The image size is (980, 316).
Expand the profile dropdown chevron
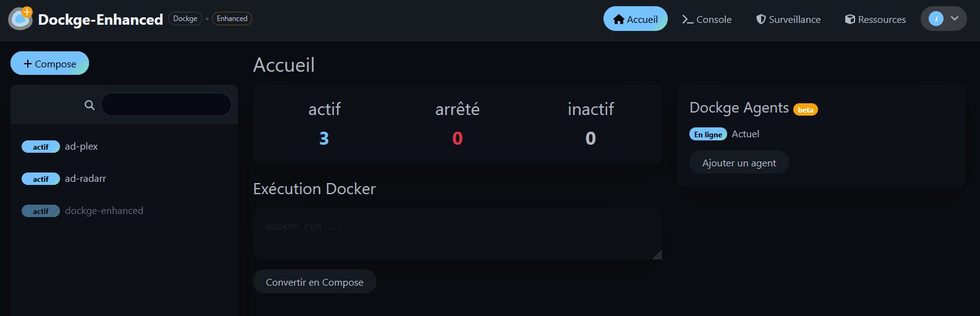click(955, 19)
